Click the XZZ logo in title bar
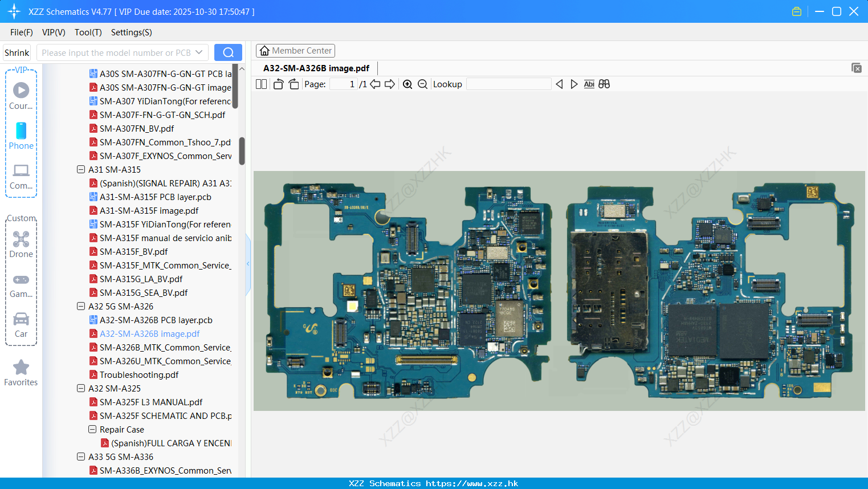The width and height of the screenshot is (868, 489). point(14,11)
